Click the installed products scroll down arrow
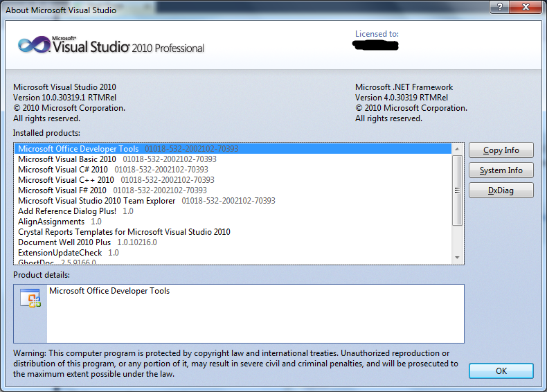Image resolution: width=547 pixels, height=392 pixels. (457, 258)
